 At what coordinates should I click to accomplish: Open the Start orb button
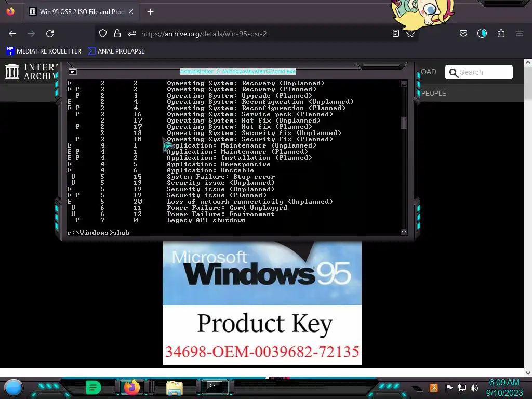click(x=13, y=388)
